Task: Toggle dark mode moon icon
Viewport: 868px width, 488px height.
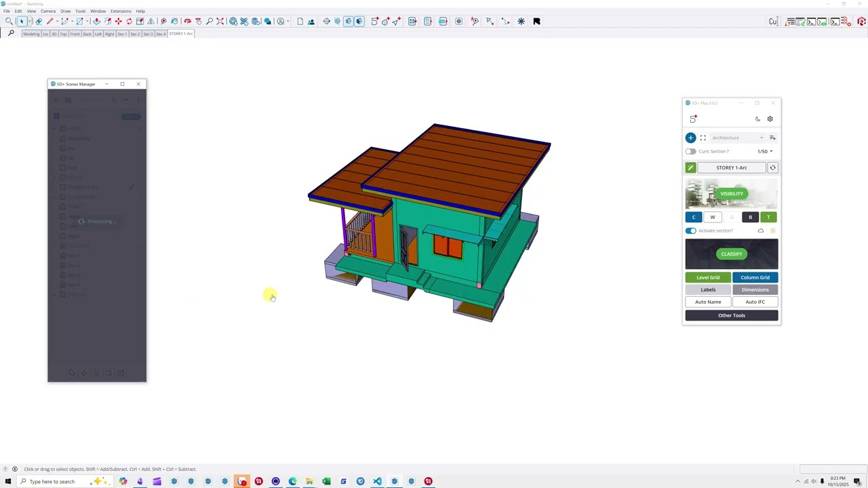Action: [x=757, y=119]
